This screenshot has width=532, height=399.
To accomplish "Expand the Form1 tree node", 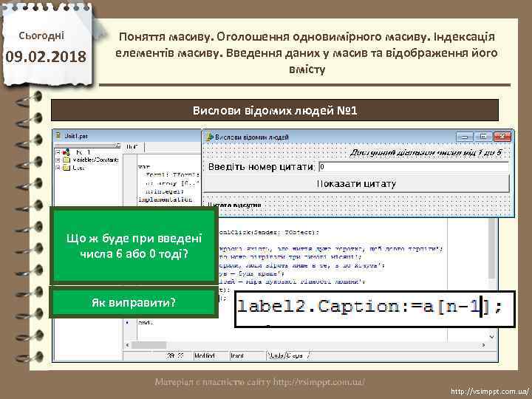I will (58, 152).
